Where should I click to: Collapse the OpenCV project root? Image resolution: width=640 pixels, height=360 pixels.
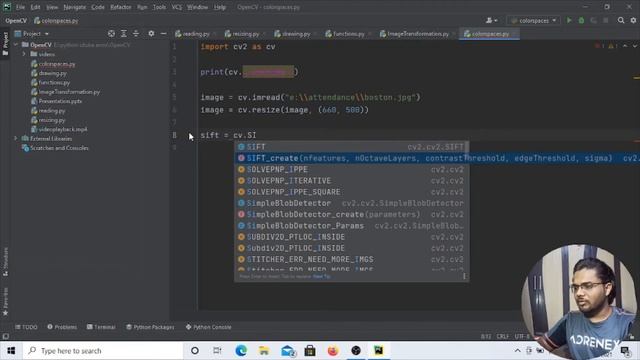pos(16,44)
